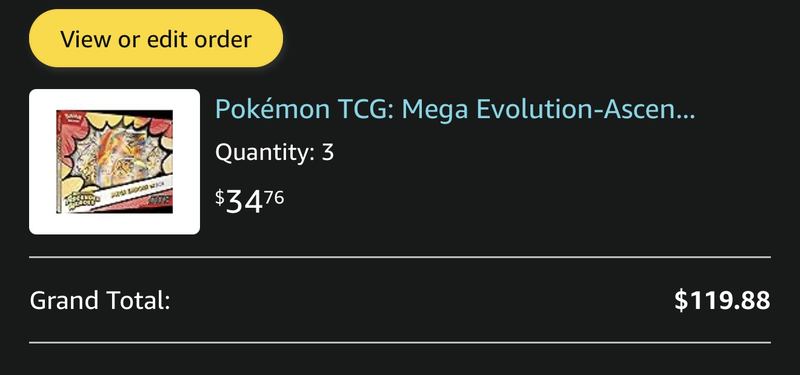Open the Pokémon box product thumbnail
Image resolution: width=800 pixels, height=375 pixels.
pos(114,162)
